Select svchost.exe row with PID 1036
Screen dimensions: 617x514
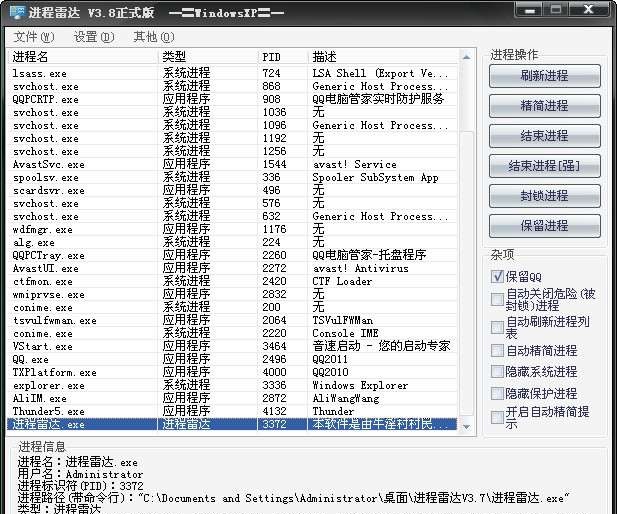(232, 112)
